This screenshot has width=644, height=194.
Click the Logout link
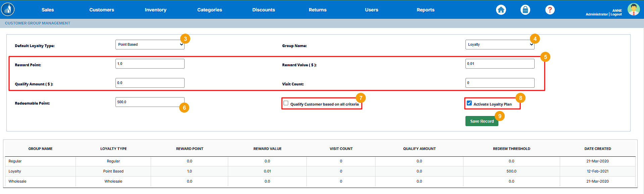point(616,14)
